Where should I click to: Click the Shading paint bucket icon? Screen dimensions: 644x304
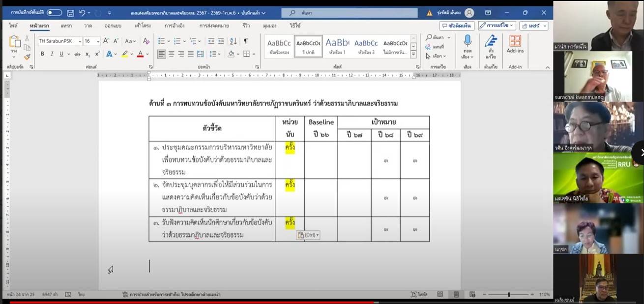232,54
